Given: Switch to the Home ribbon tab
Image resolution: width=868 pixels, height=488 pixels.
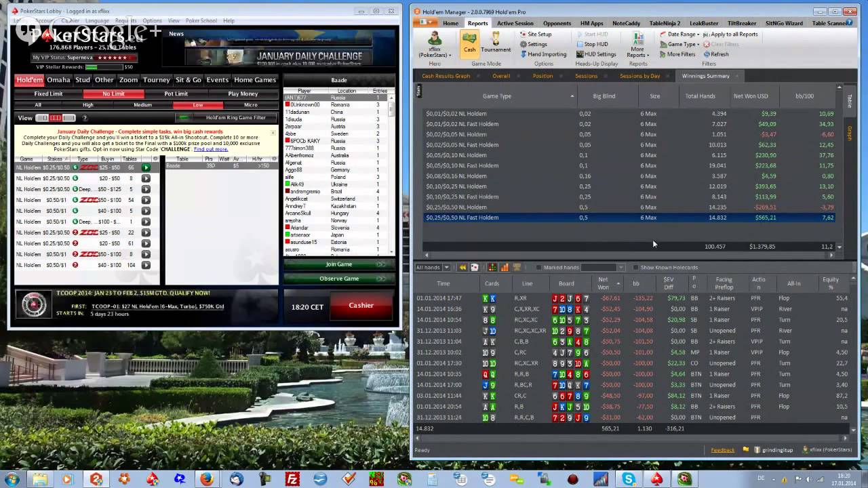Looking at the screenshot, I should (x=450, y=23).
